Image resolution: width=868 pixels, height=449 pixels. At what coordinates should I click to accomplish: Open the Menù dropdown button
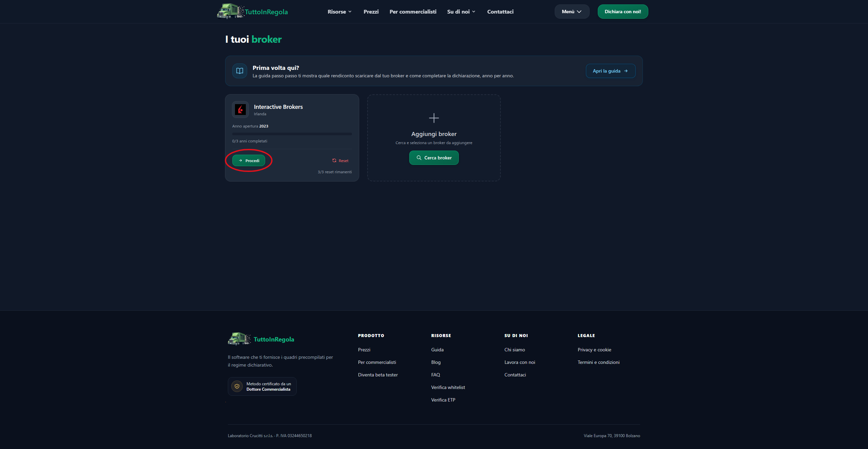point(572,12)
